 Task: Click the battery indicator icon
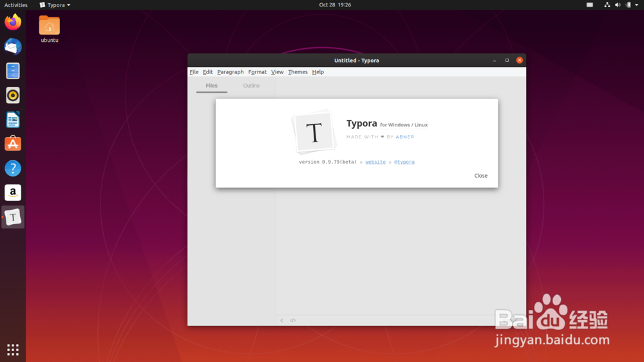628,5
